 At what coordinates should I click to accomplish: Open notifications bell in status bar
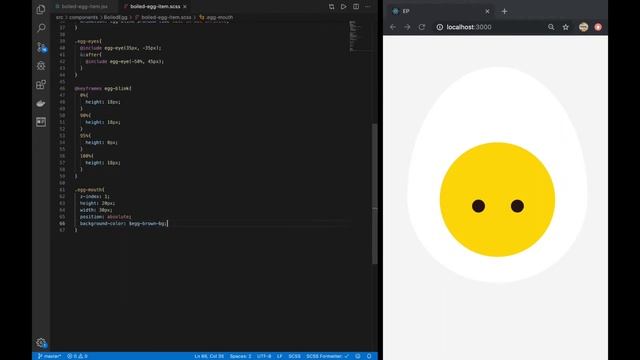(369, 356)
